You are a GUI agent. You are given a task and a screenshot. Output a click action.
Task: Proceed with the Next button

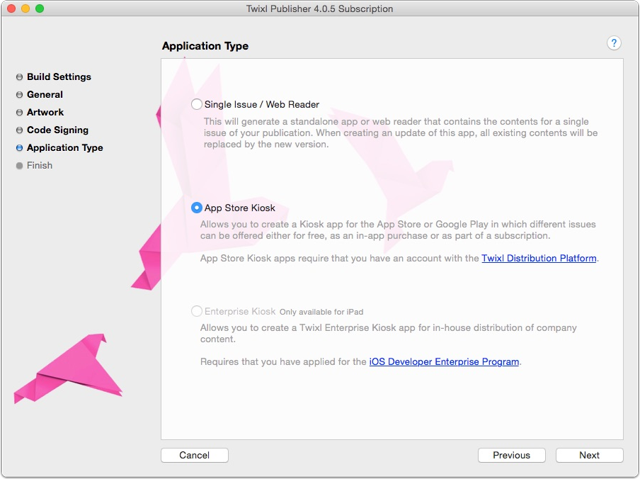click(x=589, y=455)
